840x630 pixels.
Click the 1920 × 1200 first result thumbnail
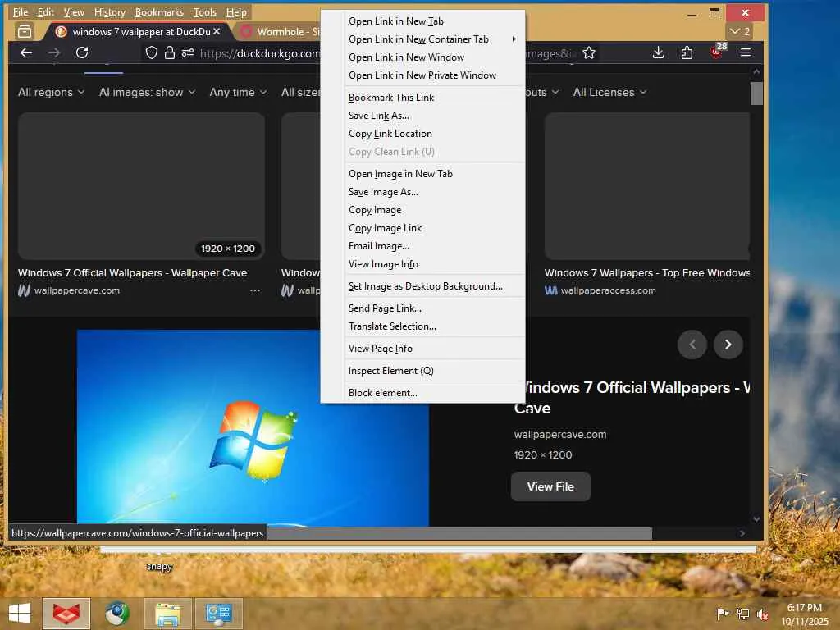pyautogui.click(x=141, y=186)
